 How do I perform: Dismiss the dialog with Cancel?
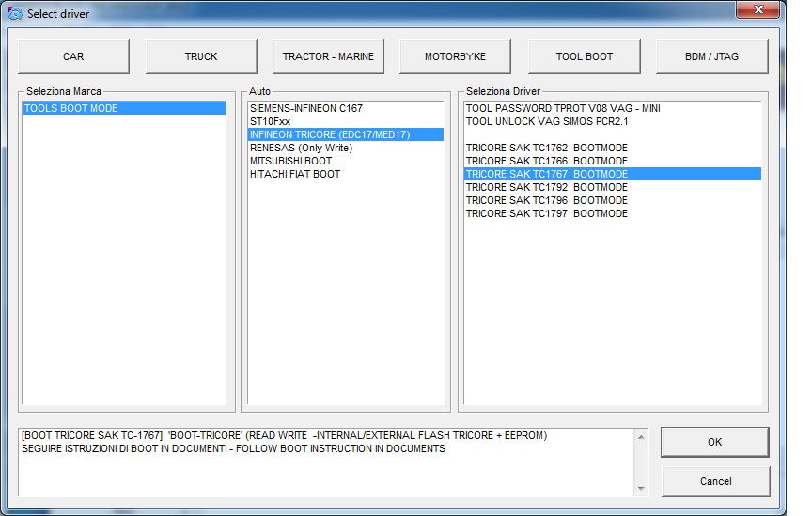pos(716,481)
